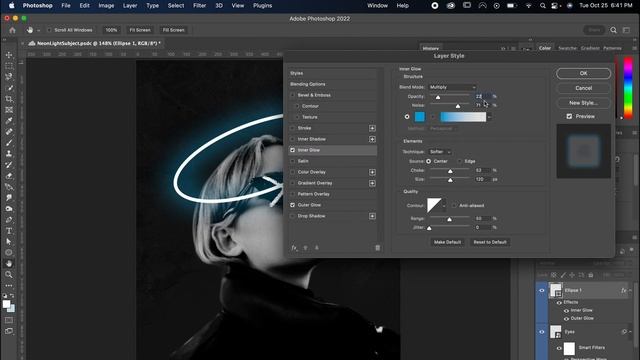Select the Eyedropper tool
This screenshot has height=360, width=640.
(x=9, y=121)
